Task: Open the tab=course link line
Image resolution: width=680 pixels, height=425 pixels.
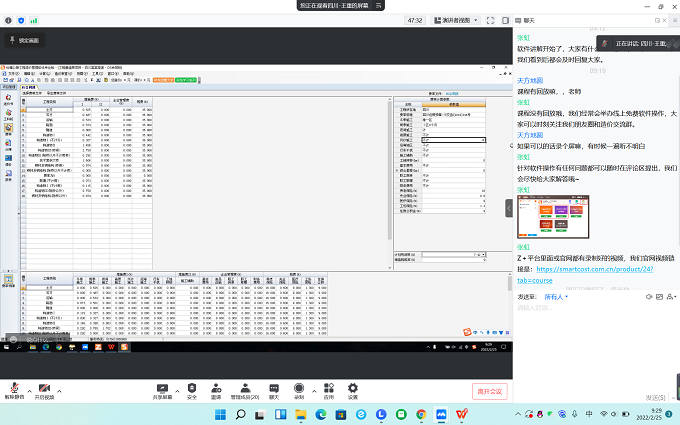Action: (x=535, y=280)
